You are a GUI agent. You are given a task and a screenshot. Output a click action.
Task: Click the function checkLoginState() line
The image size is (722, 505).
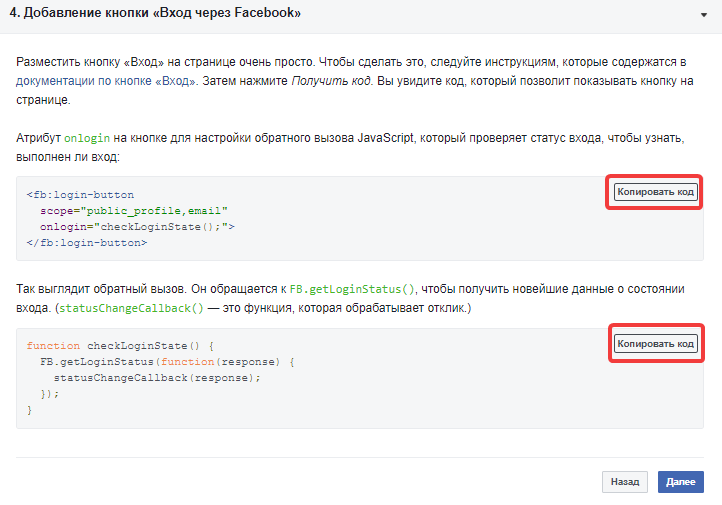[120, 346]
